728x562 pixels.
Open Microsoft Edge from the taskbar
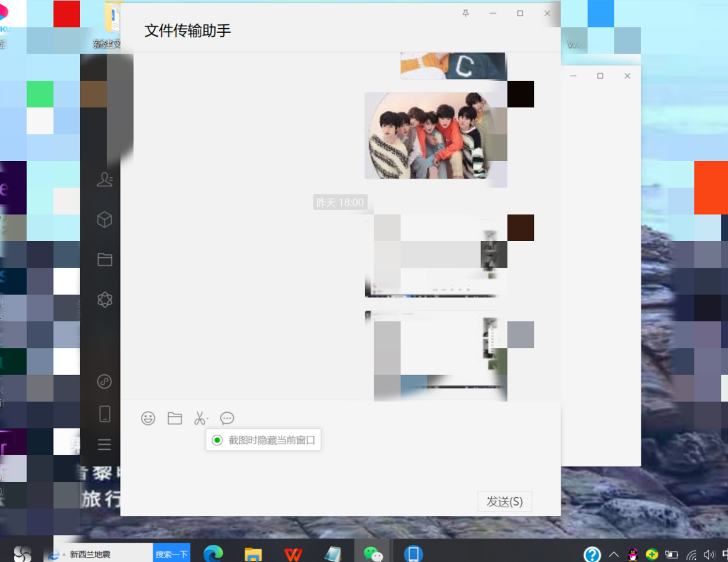pyautogui.click(x=213, y=553)
